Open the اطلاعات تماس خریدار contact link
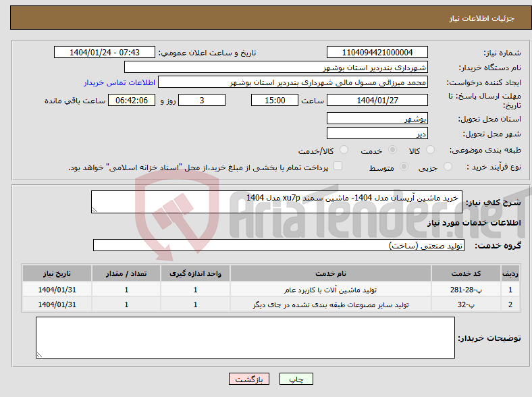 (x=119, y=82)
